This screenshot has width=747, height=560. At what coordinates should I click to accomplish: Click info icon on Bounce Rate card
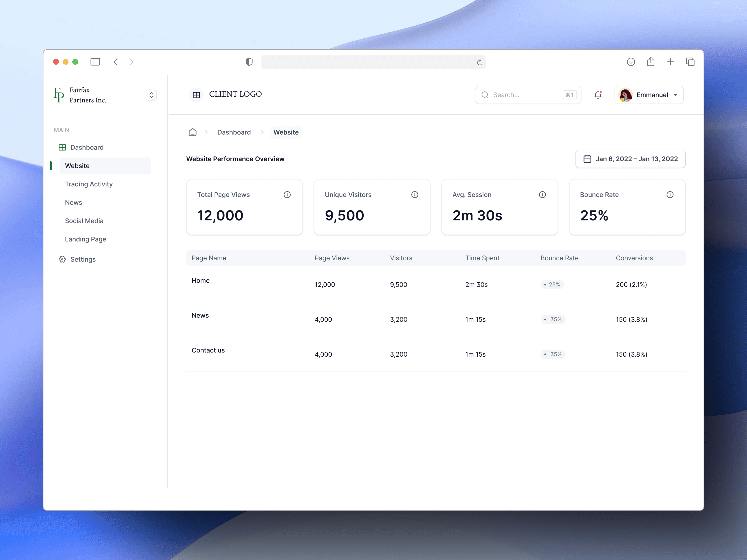[x=670, y=195]
